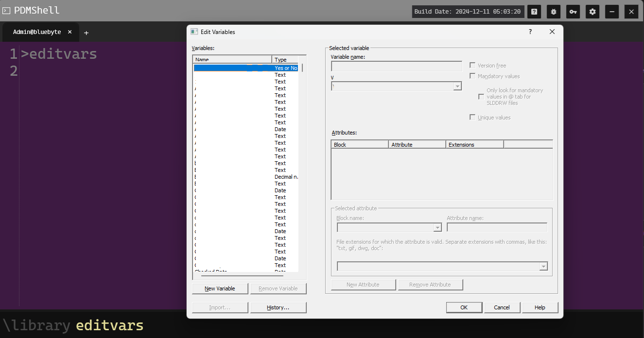
Task: Click the New Variable button
Action: click(220, 288)
